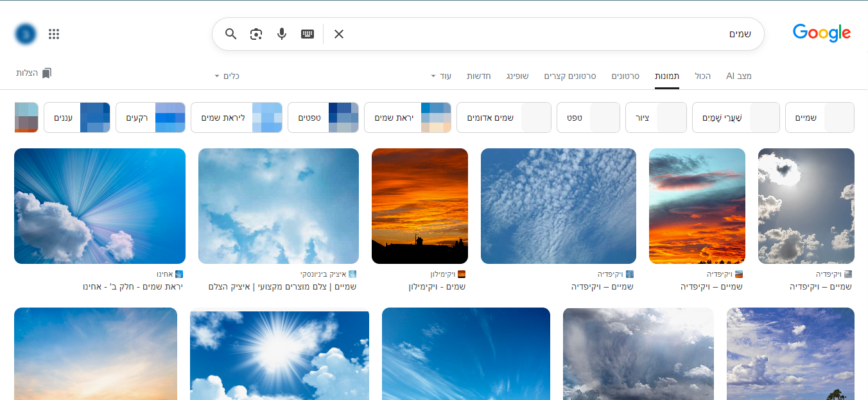Expand the כלים tools dropdown

pos(227,76)
